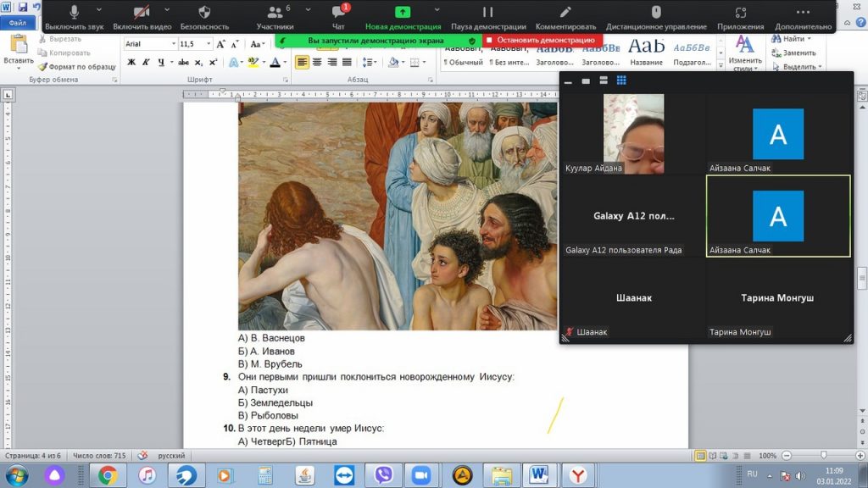Turn on video in Zoom toolbar
The width and height of the screenshot is (868, 488).
tap(142, 16)
